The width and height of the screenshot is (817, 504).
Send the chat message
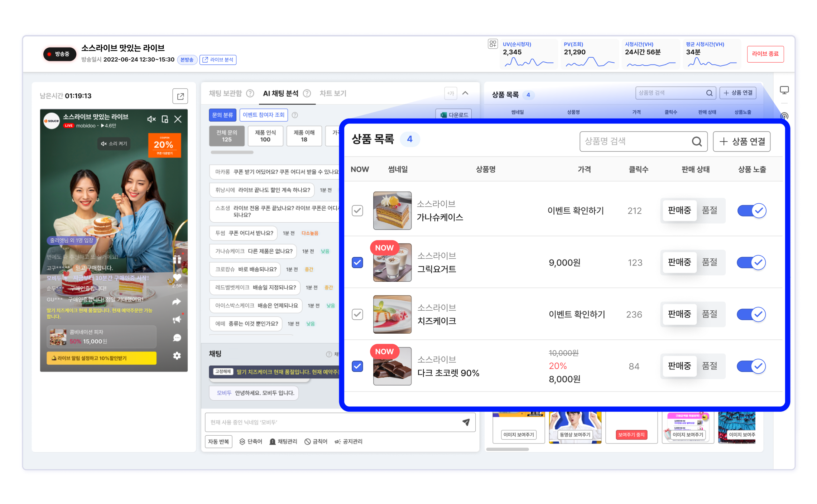466,422
